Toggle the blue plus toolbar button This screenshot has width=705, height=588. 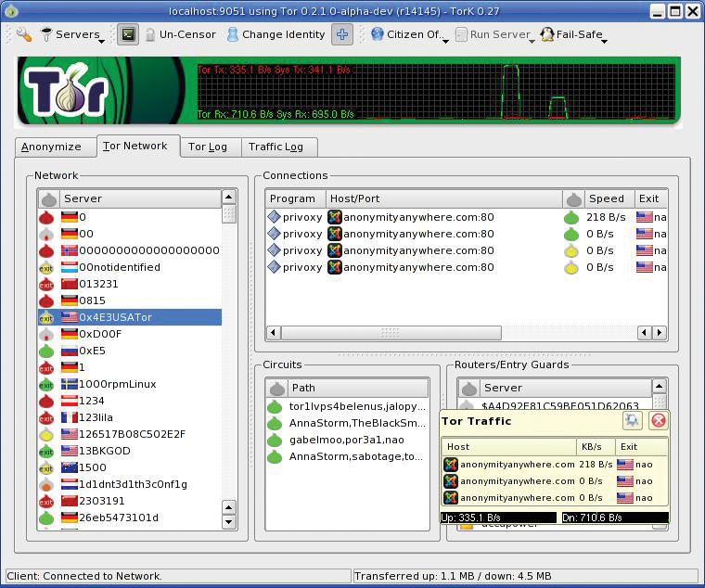click(x=342, y=34)
